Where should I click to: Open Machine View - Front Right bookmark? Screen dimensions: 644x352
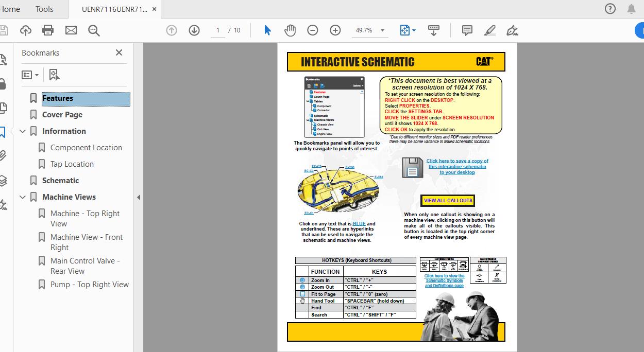[x=87, y=242]
